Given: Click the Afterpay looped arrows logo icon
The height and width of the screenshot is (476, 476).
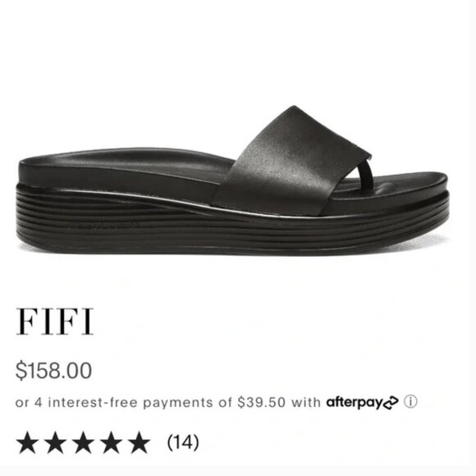Looking at the screenshot, I should click(x=391, y=402).
